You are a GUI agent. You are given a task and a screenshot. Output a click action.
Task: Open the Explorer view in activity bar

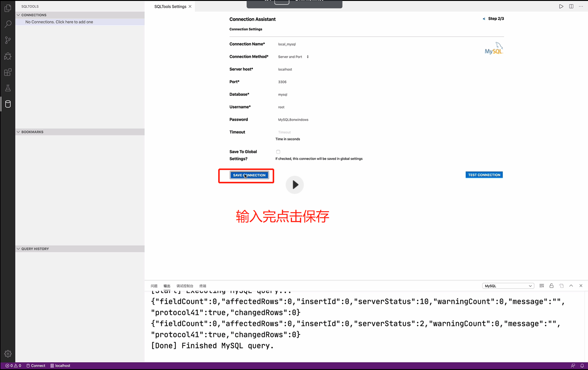click(8, 8)
